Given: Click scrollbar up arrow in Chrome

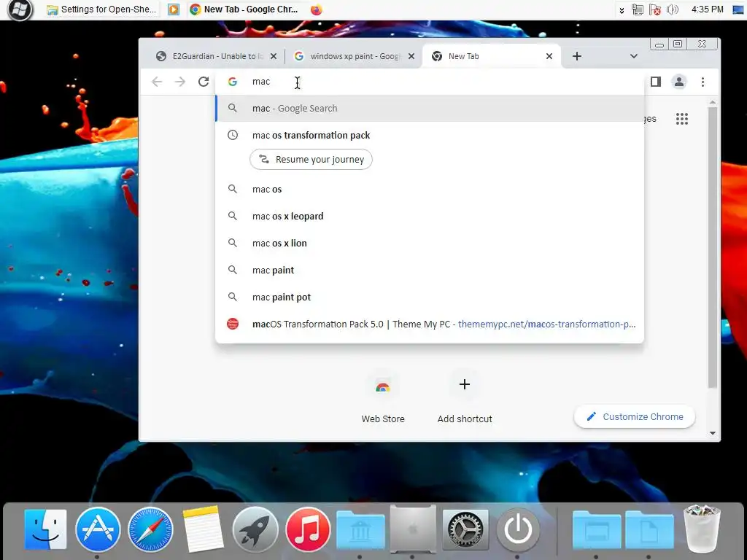Looking at the screenshot, I should point(712,102).
